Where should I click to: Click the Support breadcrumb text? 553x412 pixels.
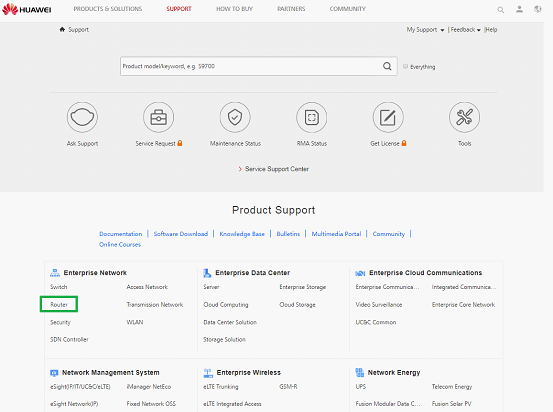[78, 30]
